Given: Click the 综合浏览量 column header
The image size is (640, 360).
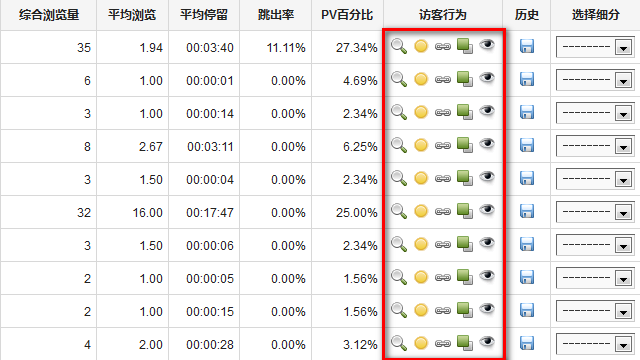Looking at the screenshot, I should 49,15.
